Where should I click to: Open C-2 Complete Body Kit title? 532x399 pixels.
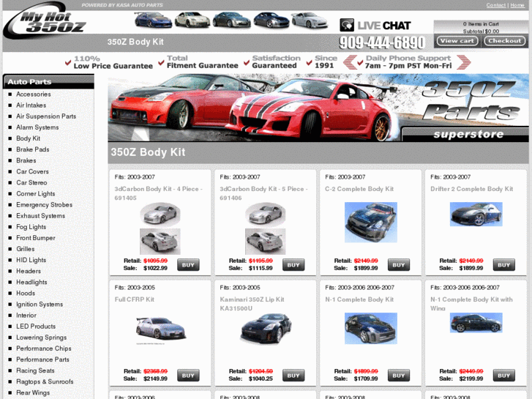[x=359, y=189]
